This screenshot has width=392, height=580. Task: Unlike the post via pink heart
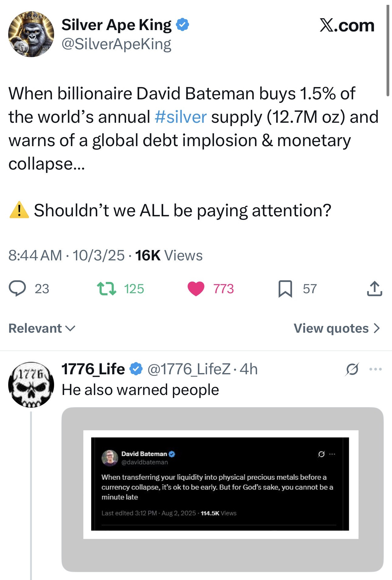click(x=196, y=289)
